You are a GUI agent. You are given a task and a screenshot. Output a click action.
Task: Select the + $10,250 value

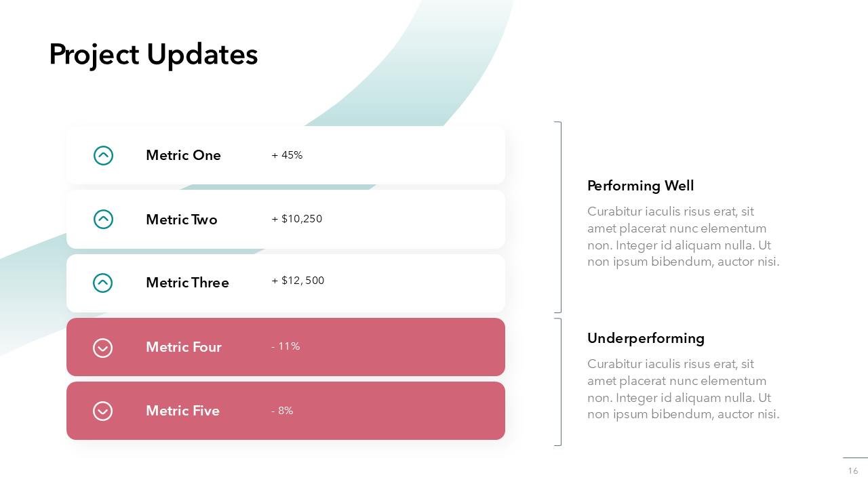click(297, 219)
